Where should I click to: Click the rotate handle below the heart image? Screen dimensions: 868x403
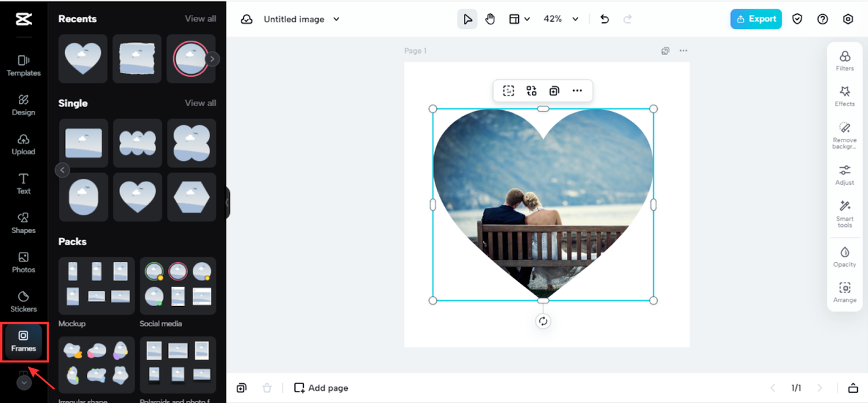click(x=542, y=321)
